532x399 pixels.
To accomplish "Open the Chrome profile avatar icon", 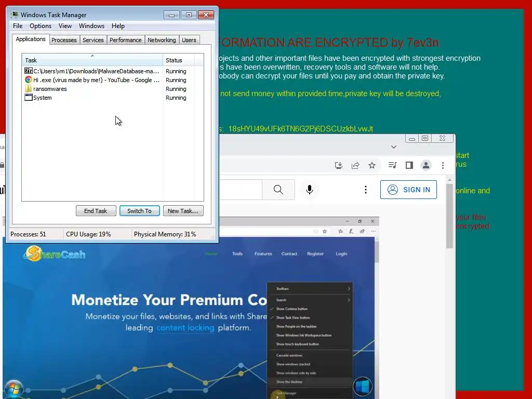I will click(426, 165).
